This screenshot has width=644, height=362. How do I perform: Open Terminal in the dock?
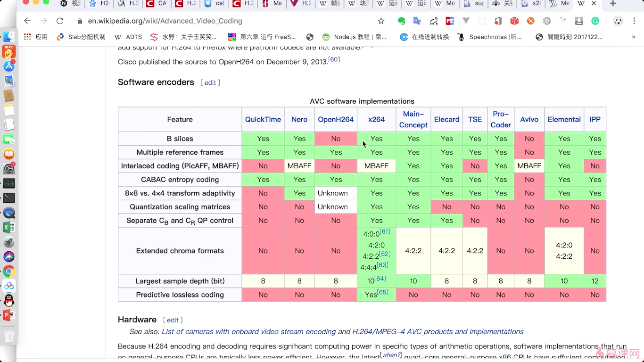pos(9,198)
